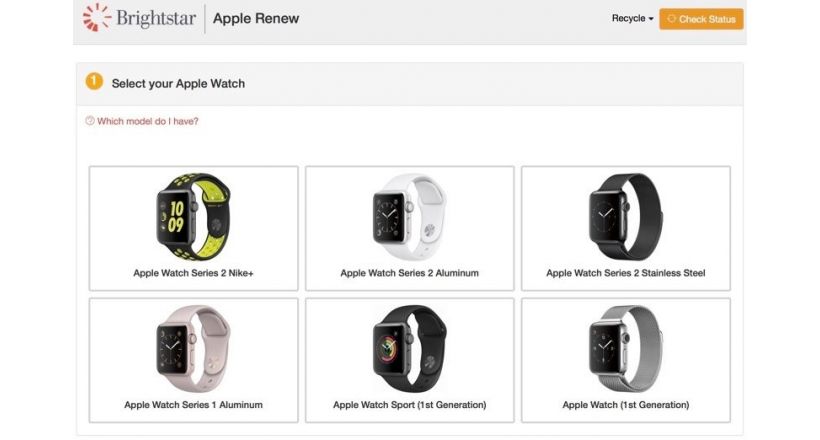
Task: Choose the Apple Watch Series 2 Stainless Steel label
Action: point(625,273)
